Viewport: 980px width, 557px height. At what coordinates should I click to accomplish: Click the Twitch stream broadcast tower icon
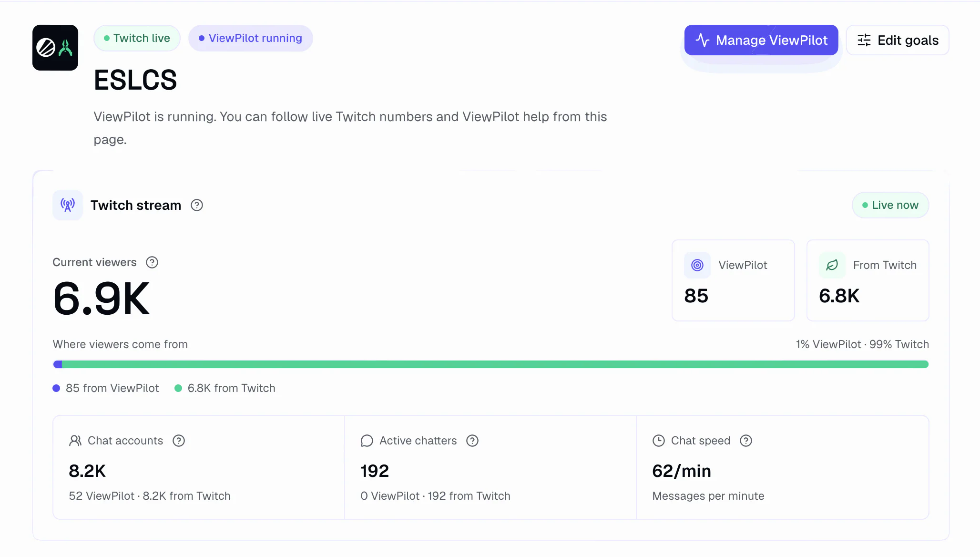pyautogui.click(x=68, y=205)
